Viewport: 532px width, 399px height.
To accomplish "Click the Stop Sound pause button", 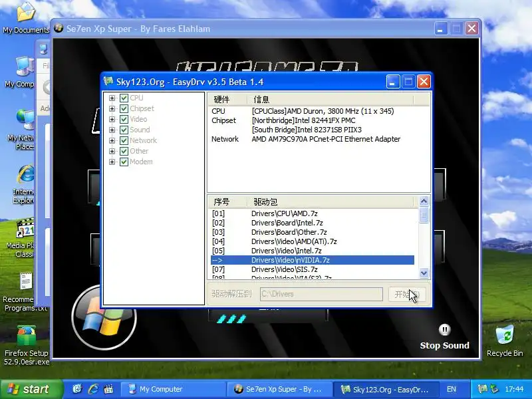I will click(444, 330).
